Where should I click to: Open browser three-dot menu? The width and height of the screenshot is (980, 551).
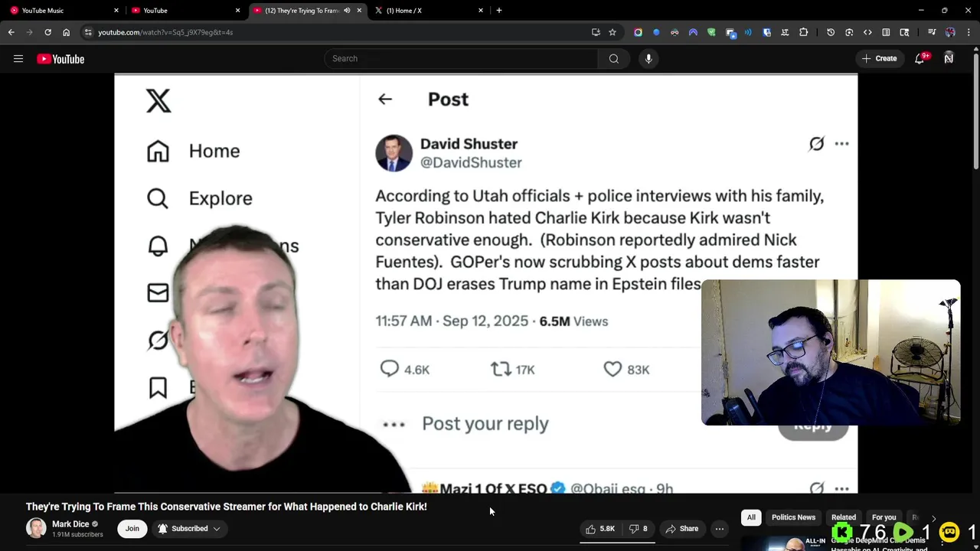pos(969,32)
